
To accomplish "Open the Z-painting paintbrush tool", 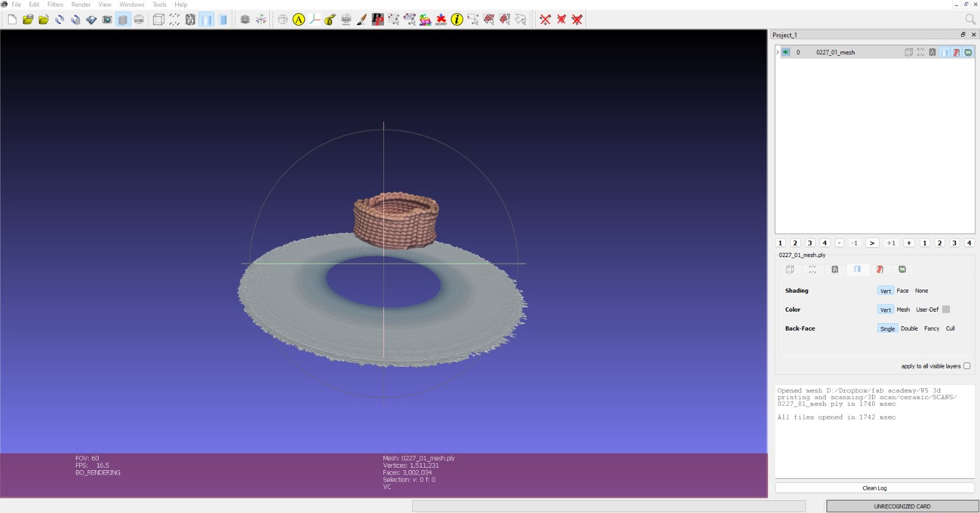I will pos(362,20).
